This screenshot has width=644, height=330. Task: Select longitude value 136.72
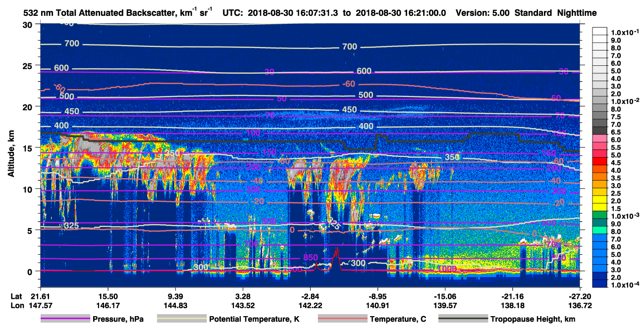point(580,305)
